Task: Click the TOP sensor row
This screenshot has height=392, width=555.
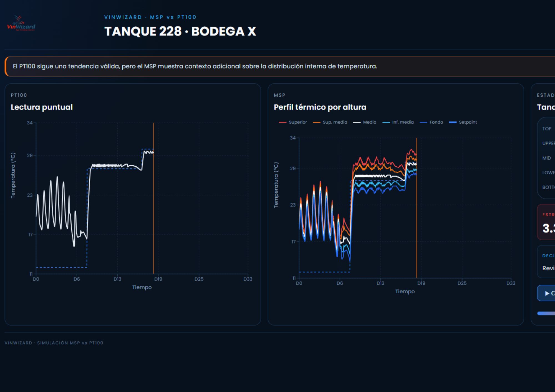Action: click(547, 129)
